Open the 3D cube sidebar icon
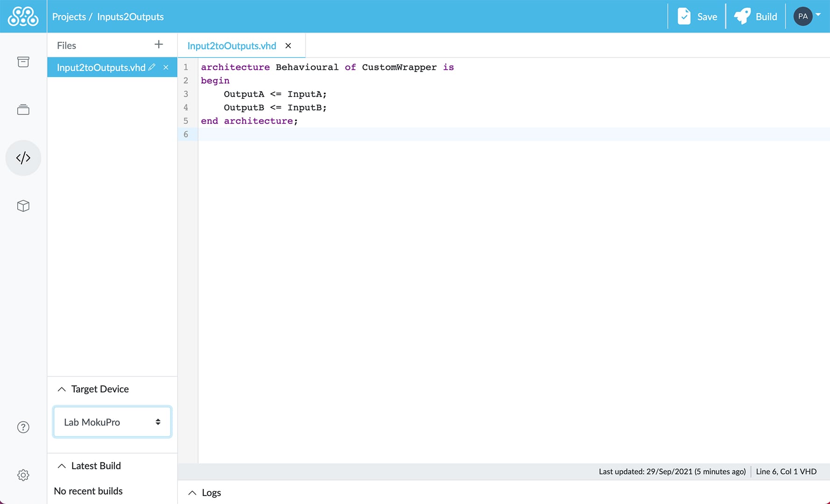 coord(23,206)
